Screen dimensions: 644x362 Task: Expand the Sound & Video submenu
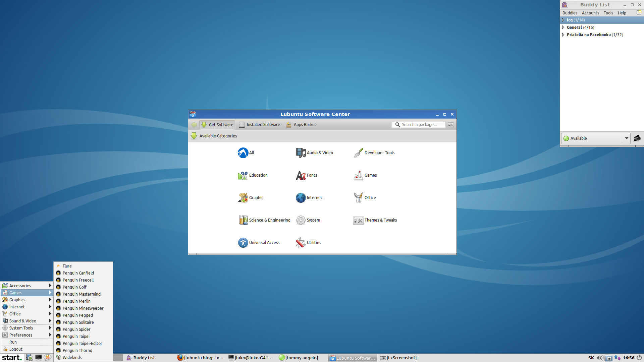click(27, 321)
